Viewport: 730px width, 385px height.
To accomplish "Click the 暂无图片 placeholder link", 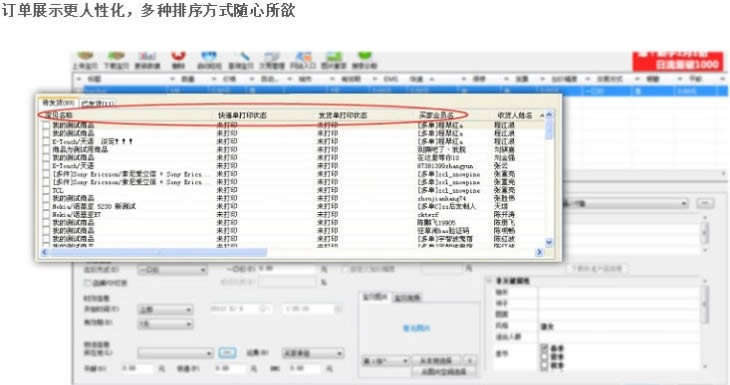I will 416,328.
